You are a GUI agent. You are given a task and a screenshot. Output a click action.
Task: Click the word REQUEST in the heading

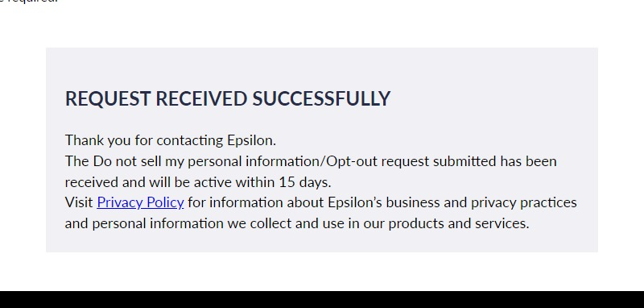(x=108, y=98)
